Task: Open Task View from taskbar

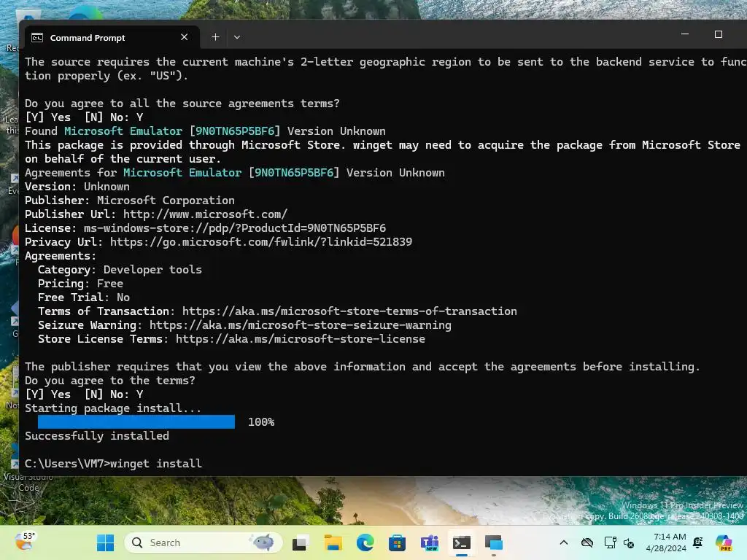Action: click(x=300, y=542)
